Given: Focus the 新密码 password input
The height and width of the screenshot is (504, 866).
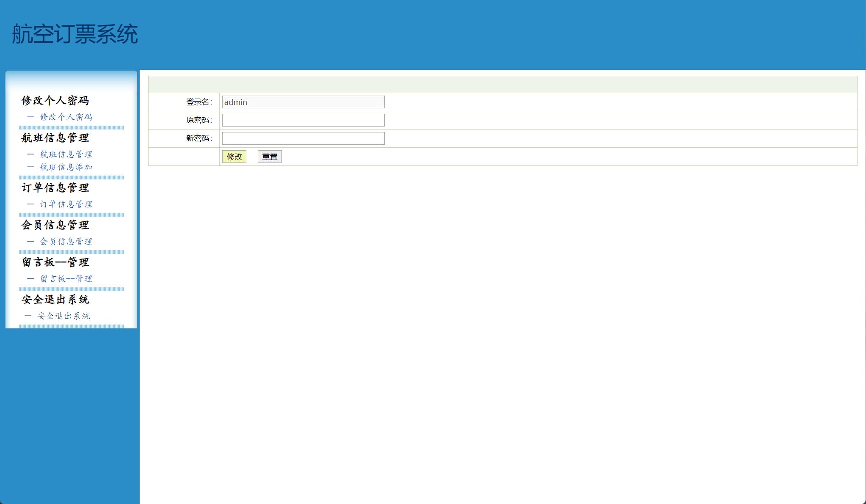Looking at the screenshot, I should tap(303, 138).
